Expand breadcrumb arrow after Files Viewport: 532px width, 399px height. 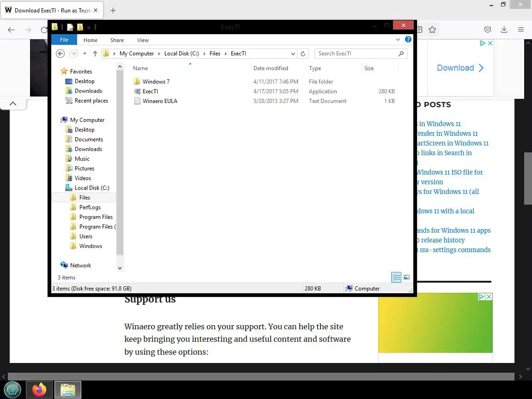[225, 54]
